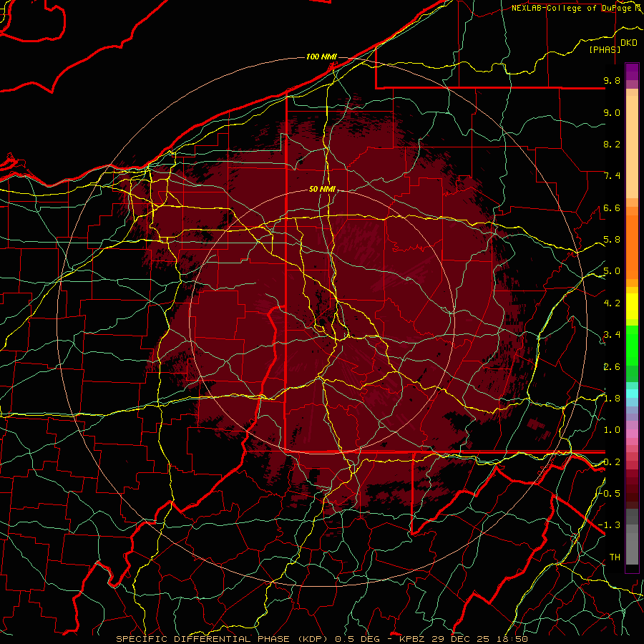Click the -0.5 value on the scale
Screen dimensions: 644x644
pos(610,493)
